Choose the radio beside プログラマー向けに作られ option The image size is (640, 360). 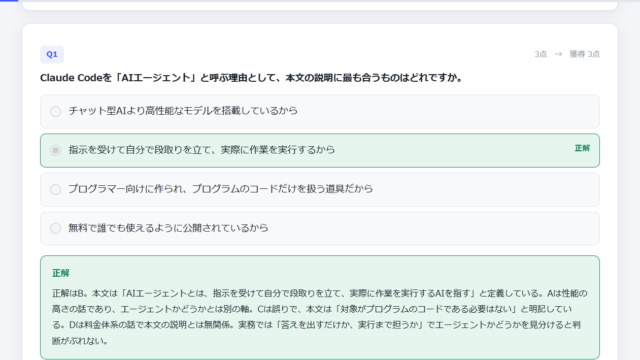pyautogui.click(x=56, y=189)
